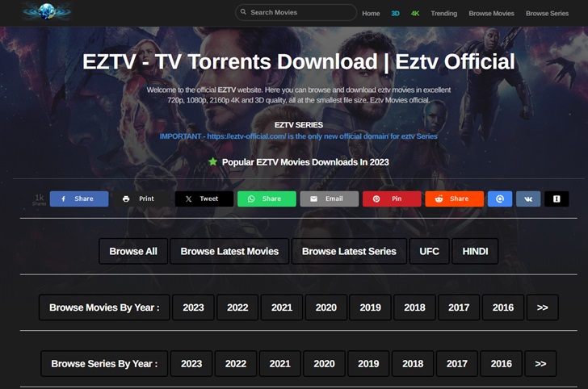This screenshot has height=389, width=588.
Task: Share on VK icon
Action: pyautogui.click(x=528, y=199)
